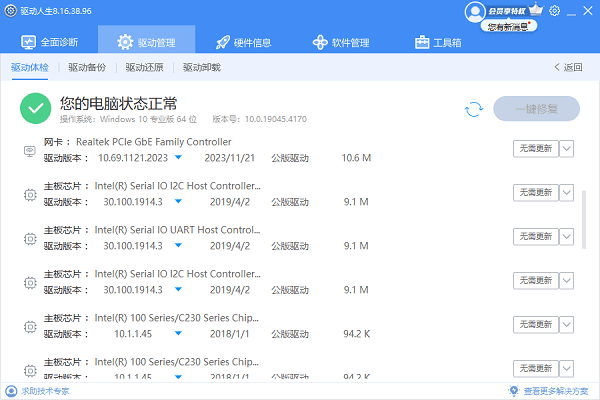This screenshot has height=400, width=600.
Task: Open dropdown arrow next to UART 无需更新
Action: 566,237
